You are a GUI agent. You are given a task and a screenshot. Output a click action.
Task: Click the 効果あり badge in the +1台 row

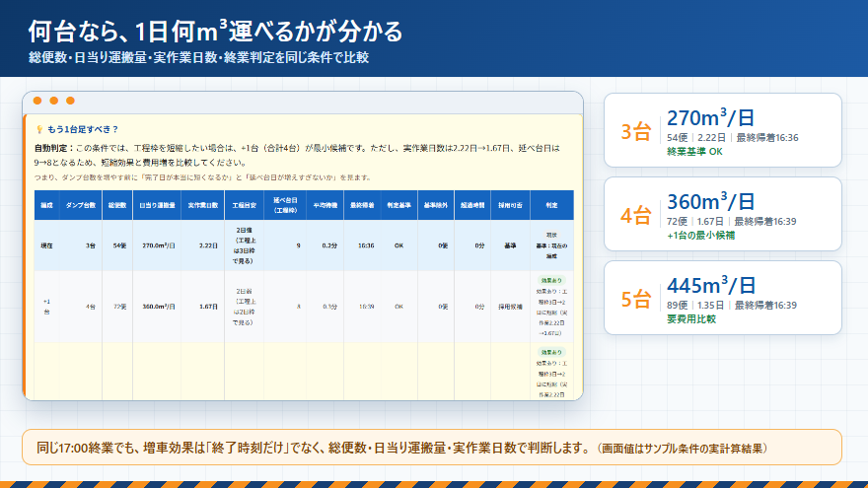tap(551, 281)
